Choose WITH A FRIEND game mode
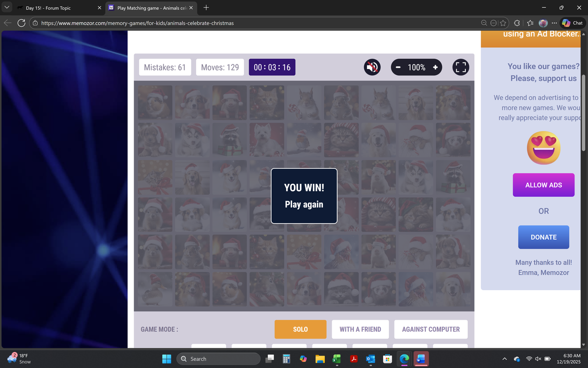 360,329
